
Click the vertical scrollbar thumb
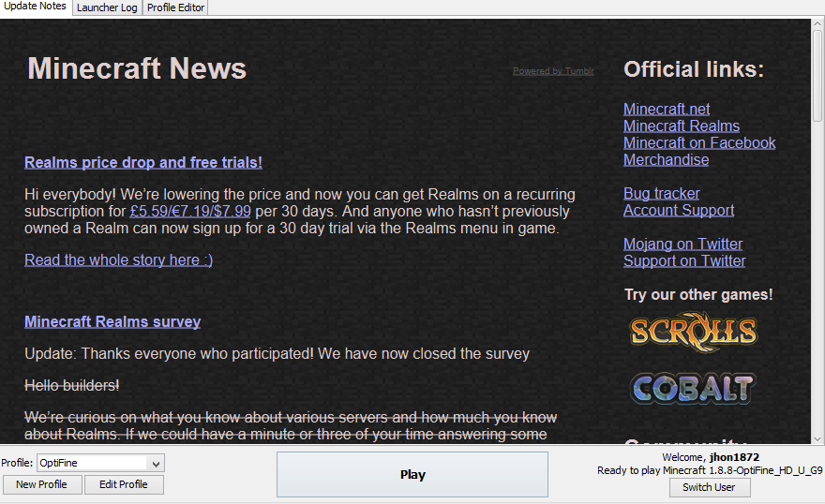click(x=817, y=76)
